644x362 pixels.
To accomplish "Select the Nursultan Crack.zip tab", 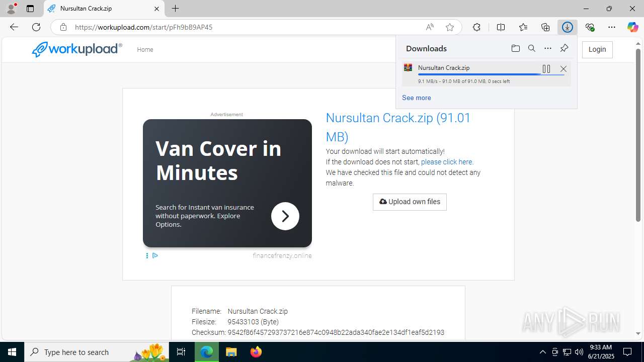I will [x=104, y=9].
